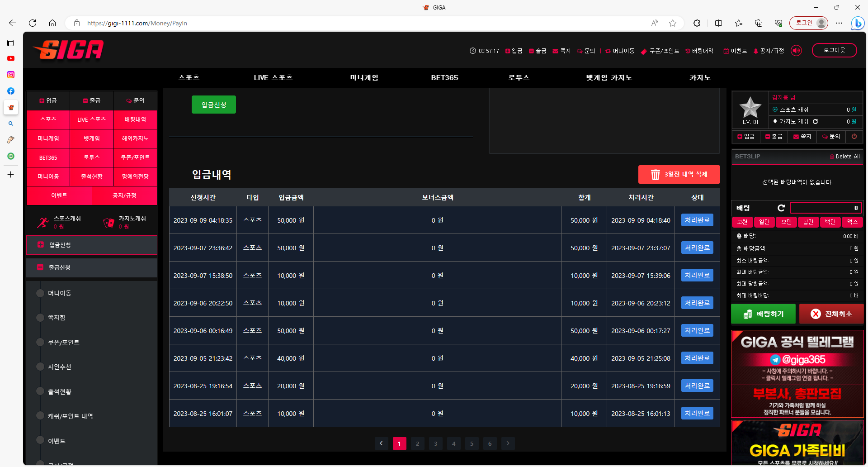Select the 쪽지함 radio option in sidebar

40,318
